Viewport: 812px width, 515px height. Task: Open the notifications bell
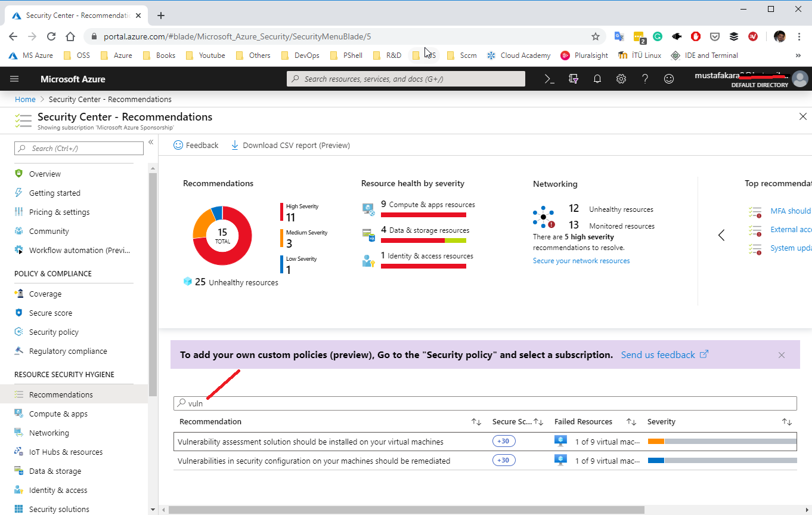pos(597,79)
